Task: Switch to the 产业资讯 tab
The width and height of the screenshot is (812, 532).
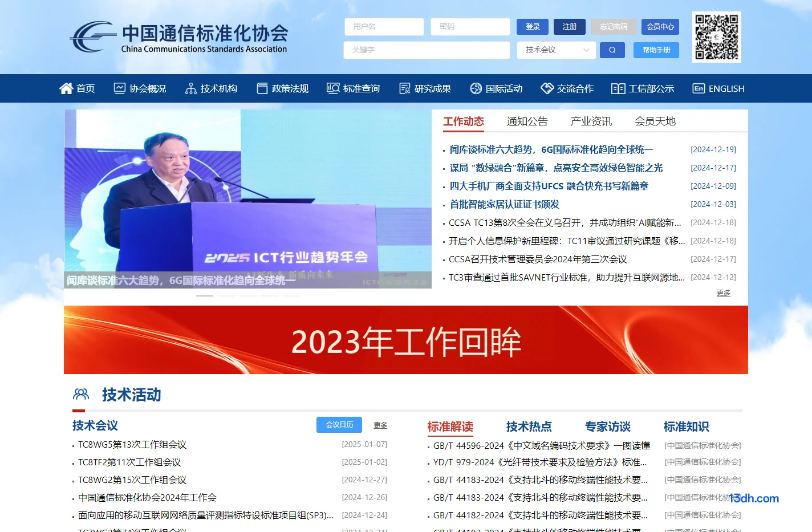Action: tap(591, 121)
